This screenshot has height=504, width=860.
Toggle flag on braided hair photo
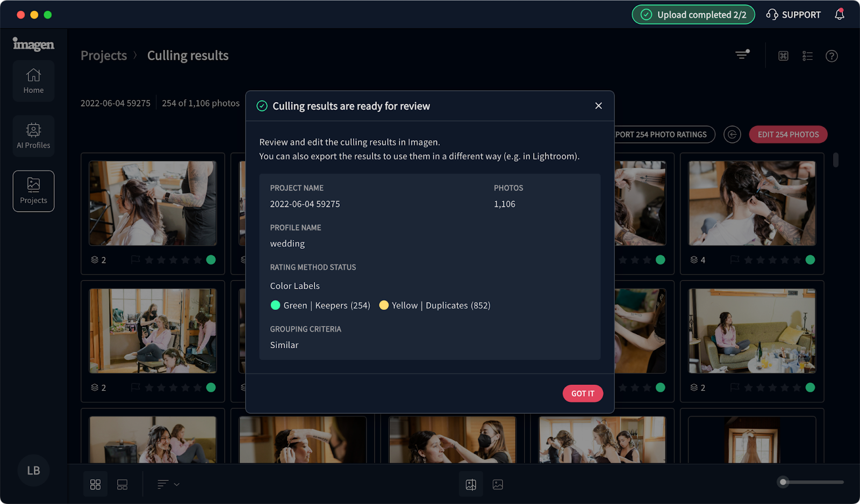(735, 260)
